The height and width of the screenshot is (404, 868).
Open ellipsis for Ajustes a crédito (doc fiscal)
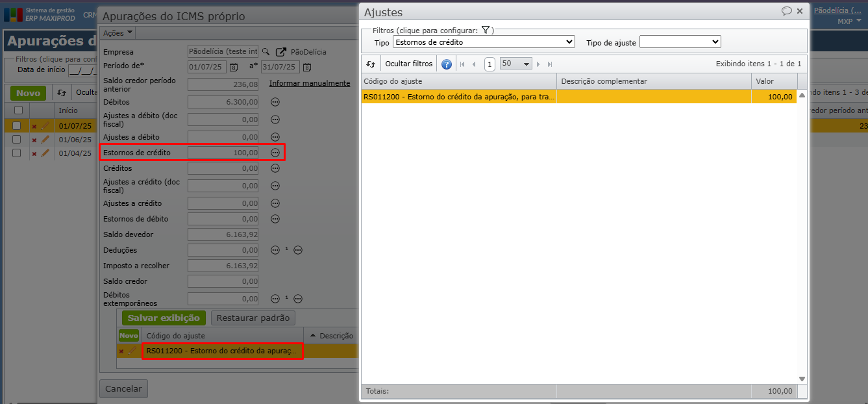(x=275, y=186)
